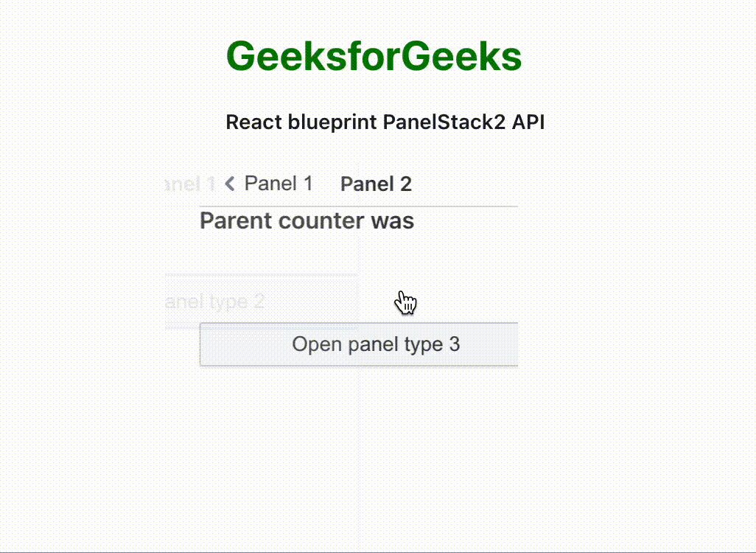Screen dimensions: 756x553
Task: Go back using the Panel 1 label
Action: coord(278,184)
